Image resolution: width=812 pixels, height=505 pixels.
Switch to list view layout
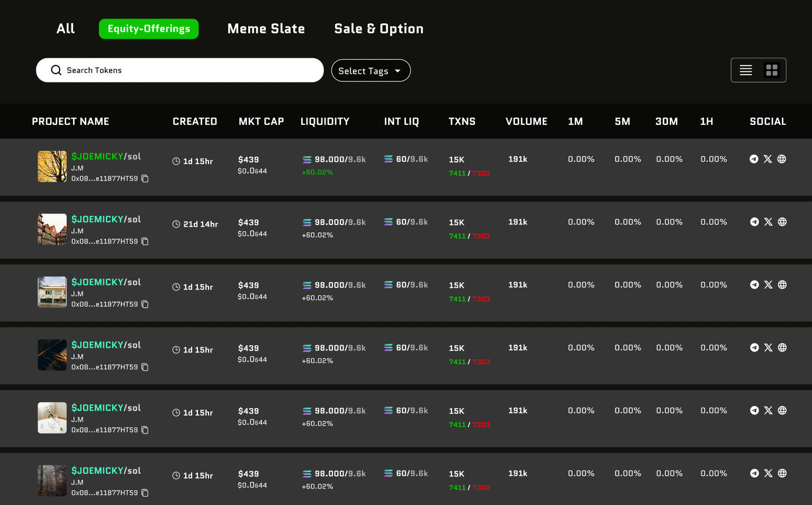pos(745,70)
